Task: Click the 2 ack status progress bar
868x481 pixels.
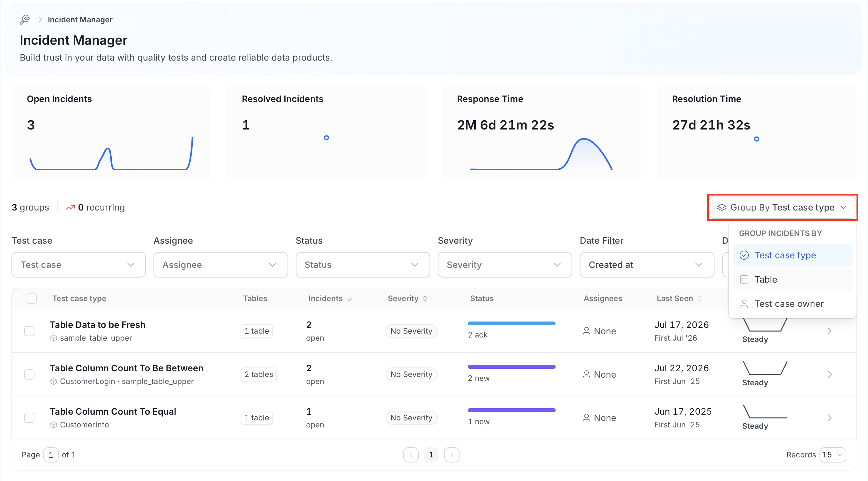Action: [511, 323]
